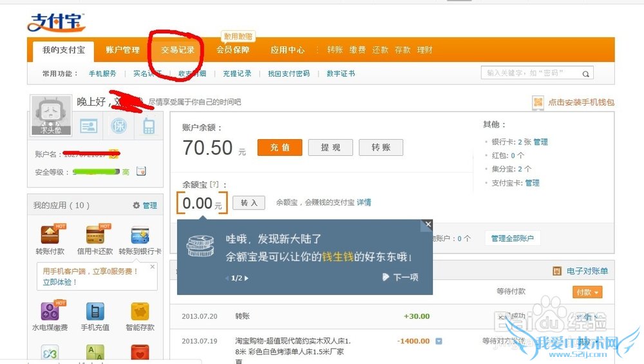Click the Alipay logo
This screenshot has width=644, height=364.
56,23
